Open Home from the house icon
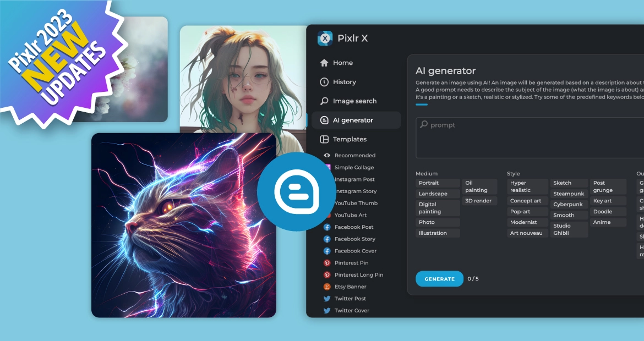This screenshot has width=644, height=341. pos(324,63)
